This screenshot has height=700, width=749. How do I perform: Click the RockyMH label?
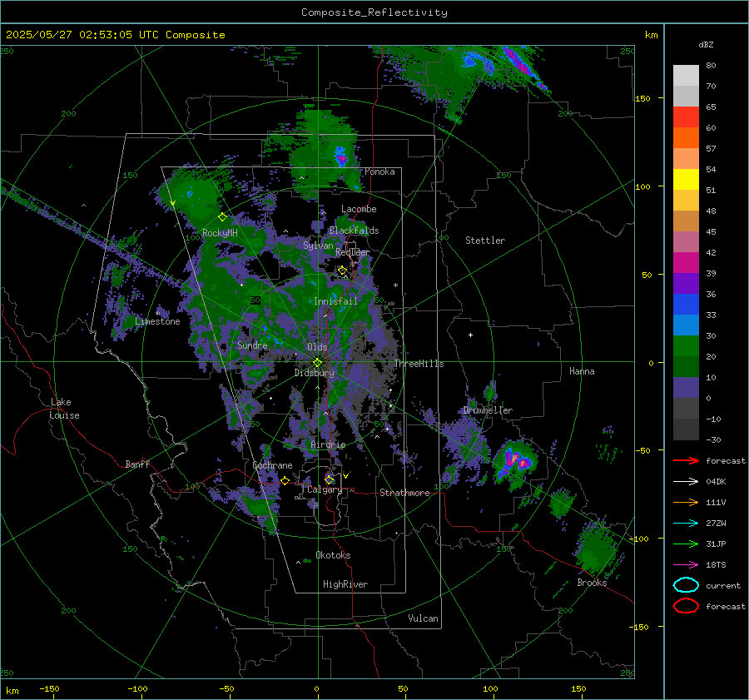tap(220, 233)
